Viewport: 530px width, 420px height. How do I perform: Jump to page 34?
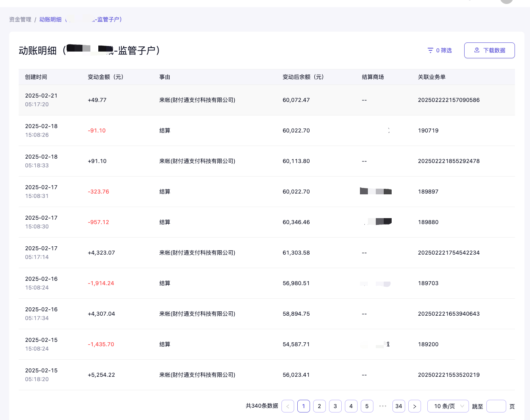(398, 406)
